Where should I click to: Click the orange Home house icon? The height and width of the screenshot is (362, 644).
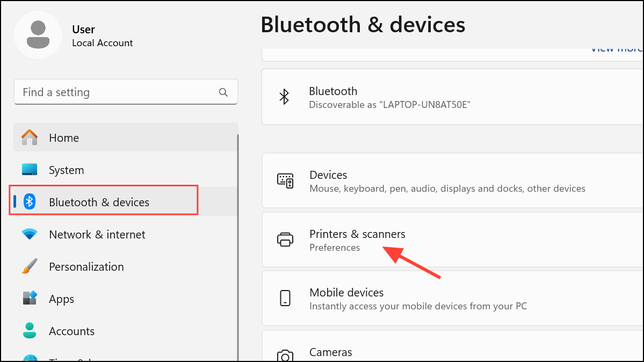click(30, 137)
